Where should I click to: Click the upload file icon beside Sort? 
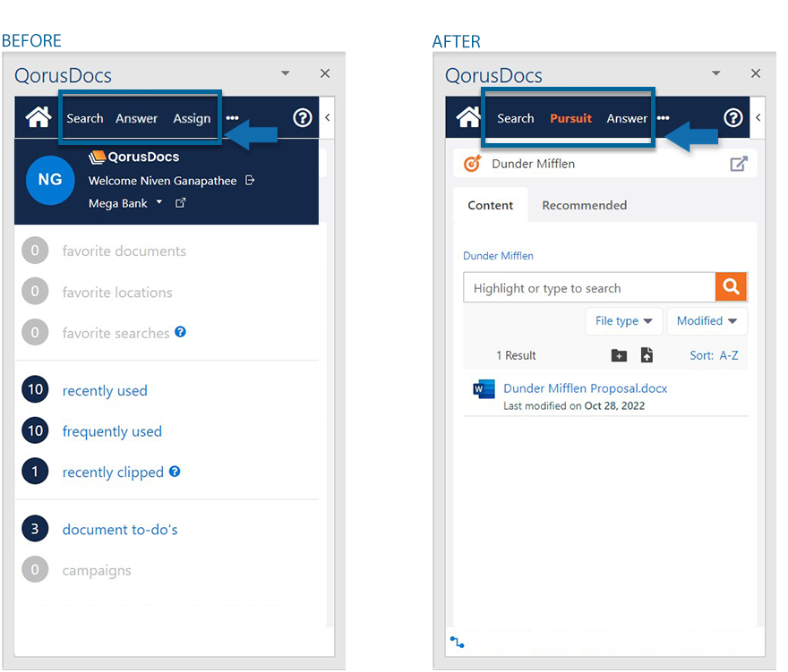coord(647,355)
